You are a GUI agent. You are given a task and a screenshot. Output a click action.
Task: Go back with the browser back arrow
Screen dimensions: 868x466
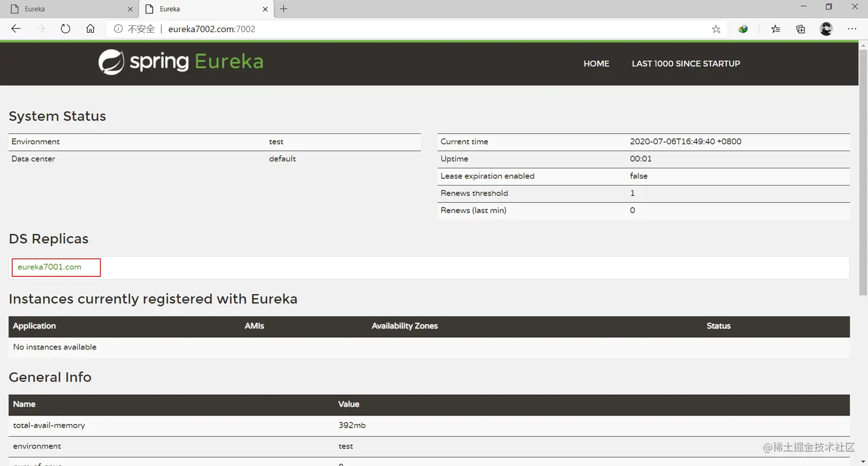(x=16, y=29)
